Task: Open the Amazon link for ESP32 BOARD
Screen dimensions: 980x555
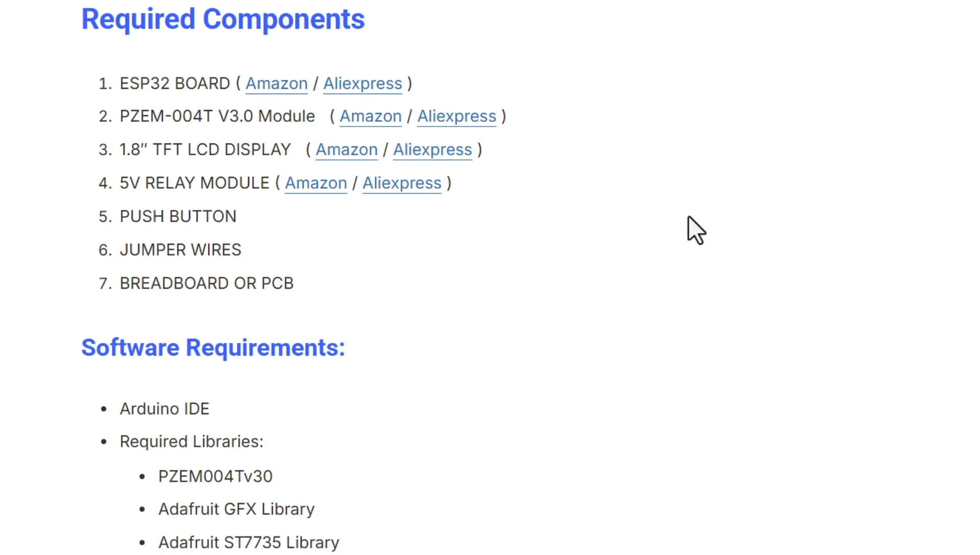Action: [x=277, y=84]
